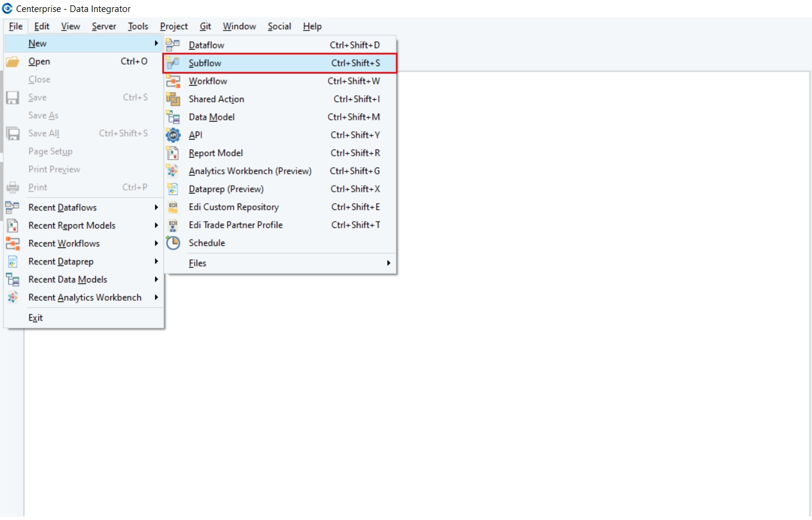
Task: Create a new API
Action: coord(280,135)
